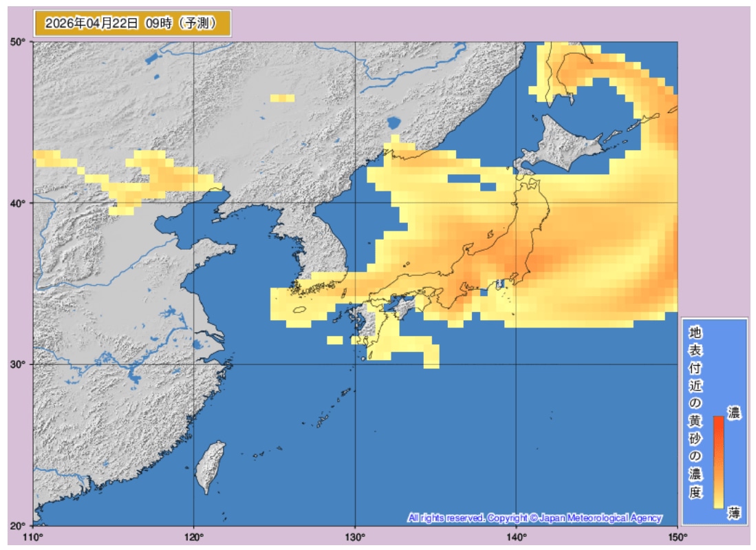Viewport: 756px width, 550px height.
Task: Click the Japan Meteorological Agency copyright text
Action: (534, 518)
